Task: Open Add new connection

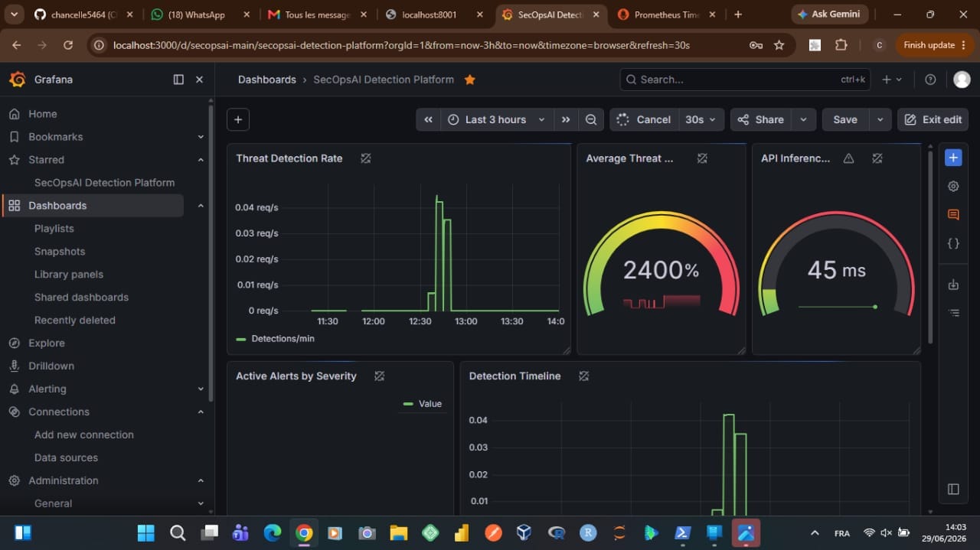Action: click(84, 435)
